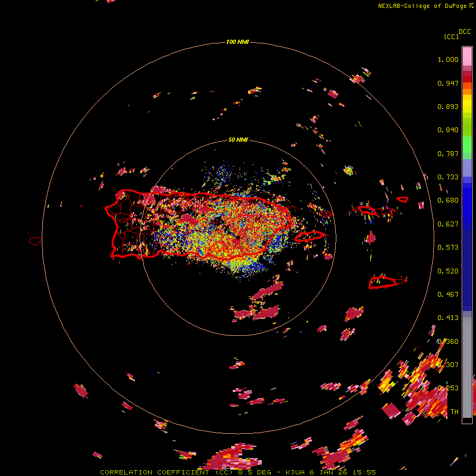The height and width of the screenshot is (476, 476).
Task: Click the Mona Island outline west of Puerto Rico
Action: click(x=34, y=241)
